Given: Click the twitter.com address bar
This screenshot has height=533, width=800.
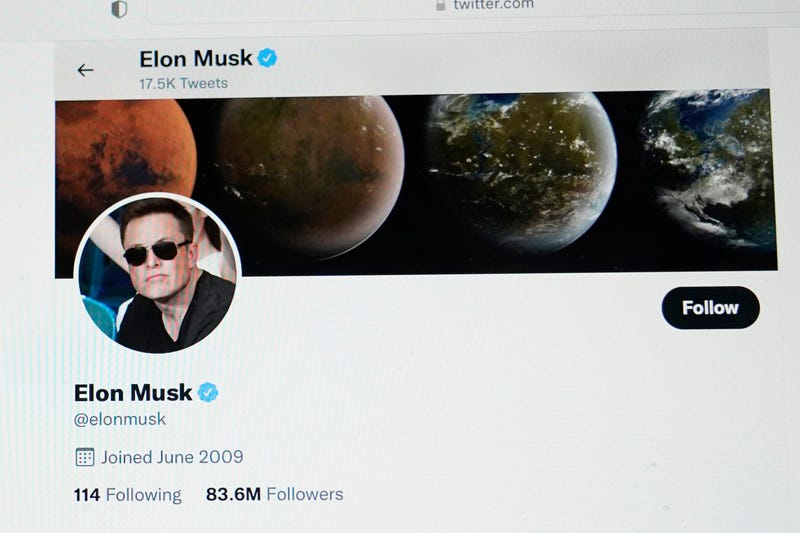Looking at the screenshot, I should coord(473,10).
